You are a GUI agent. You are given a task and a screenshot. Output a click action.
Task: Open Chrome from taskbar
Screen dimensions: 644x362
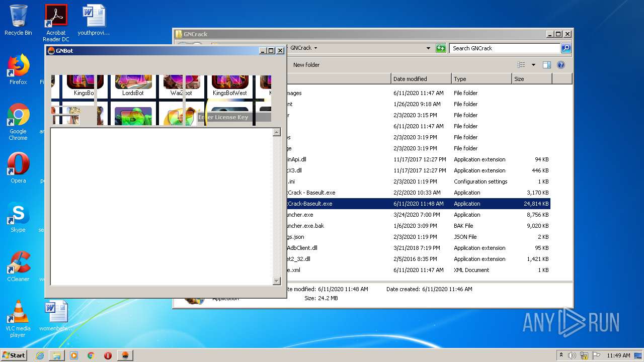91,355
